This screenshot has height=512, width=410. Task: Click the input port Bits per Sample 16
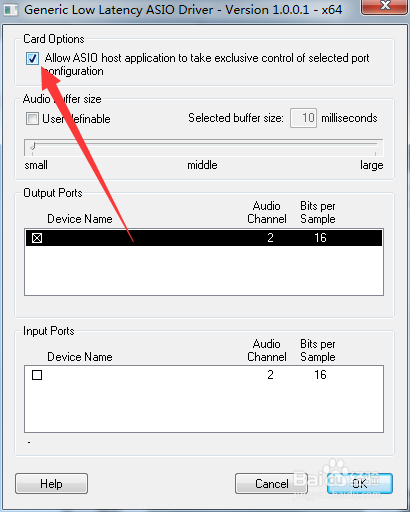coord(320,375)
